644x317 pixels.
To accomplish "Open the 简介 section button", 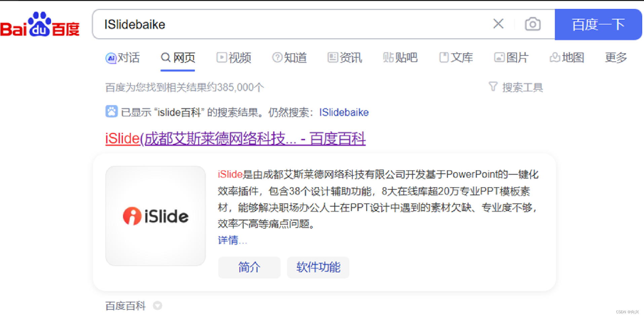I will click(249, 267).
